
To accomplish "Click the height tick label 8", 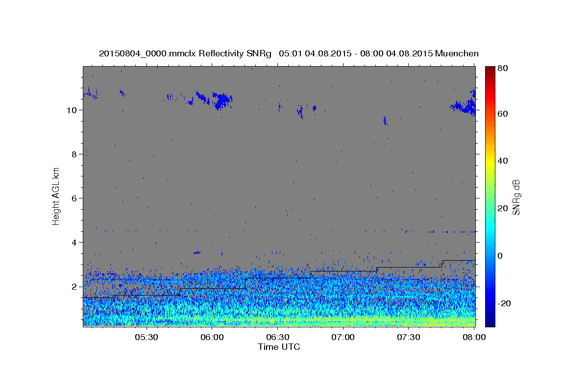I will tap(74, 154).
